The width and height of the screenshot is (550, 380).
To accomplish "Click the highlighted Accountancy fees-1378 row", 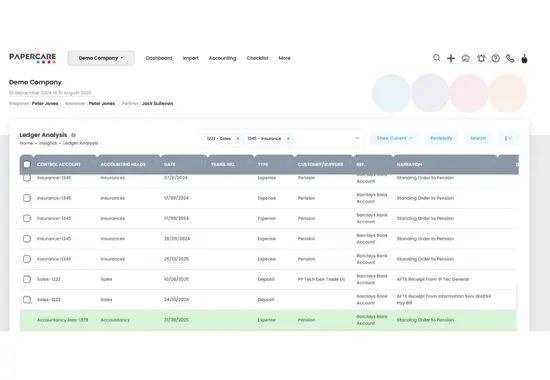I will click(x=268, y=320).
